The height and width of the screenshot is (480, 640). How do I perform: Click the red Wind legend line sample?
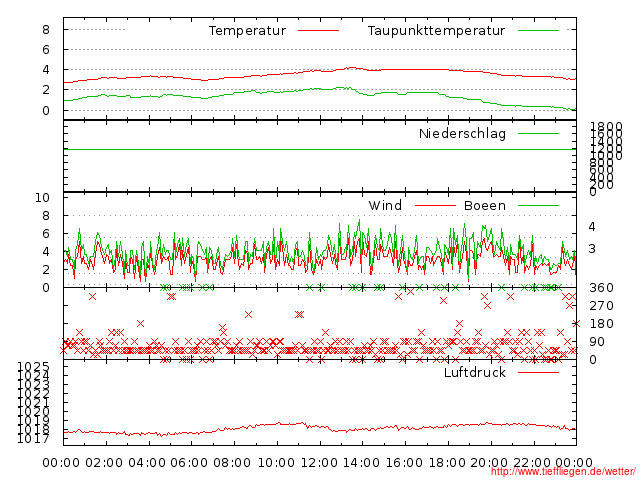click(435, 205)
